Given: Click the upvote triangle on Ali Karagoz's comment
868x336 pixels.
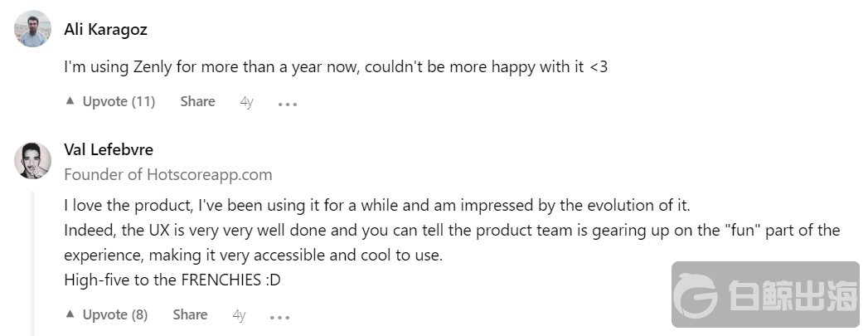Looking at the screenshot, I should [70, 101].
